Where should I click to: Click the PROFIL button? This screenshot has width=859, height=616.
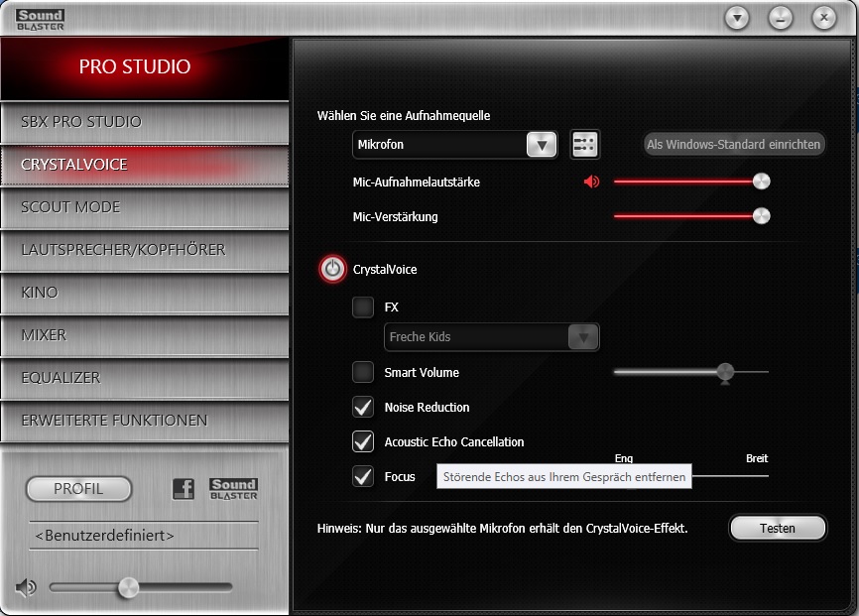click(x=79, y=488)
